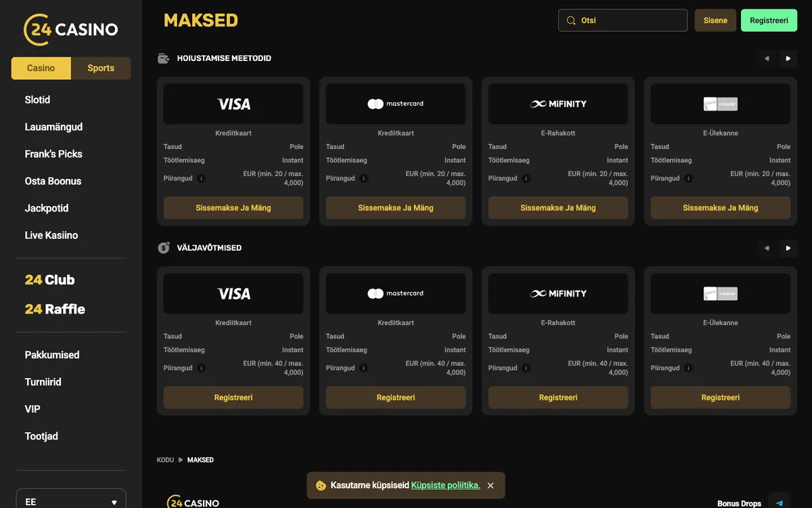Click Registreeri under MiFinity withdrawal
This screenshot has height=508, width=812.
pyautogui.click(x=558, y=398)
